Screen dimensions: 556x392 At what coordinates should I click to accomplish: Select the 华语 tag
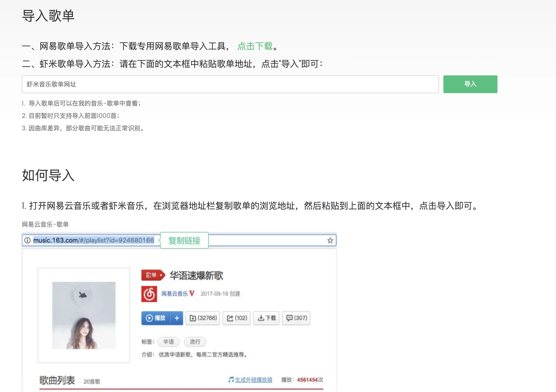168,342
